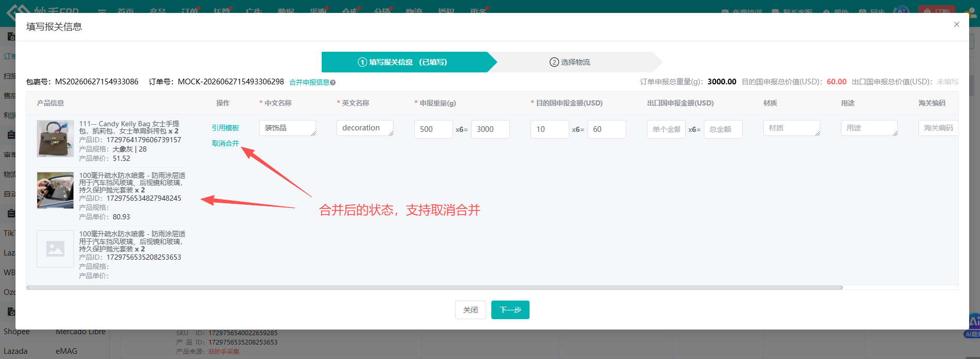Click the 目的国申报金额(USD) column header

(569, 103)
